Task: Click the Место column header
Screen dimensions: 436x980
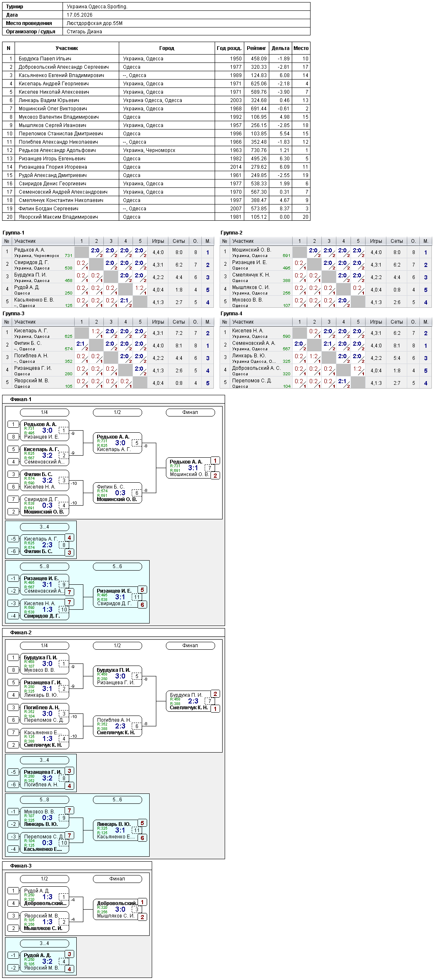Action: tap(301, 48)
